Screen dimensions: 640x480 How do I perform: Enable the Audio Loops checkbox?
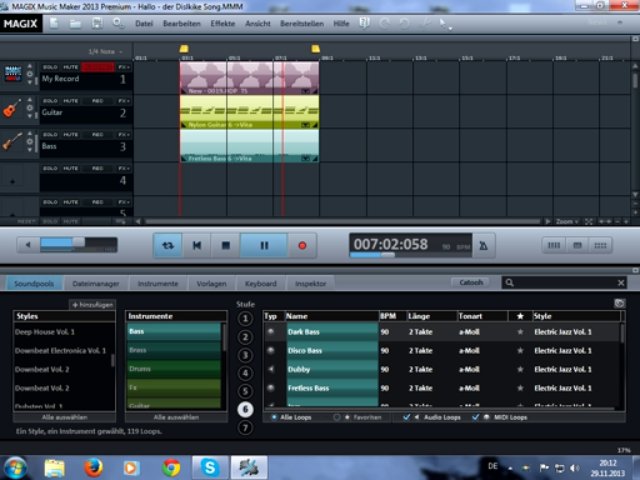(x=406, y=417)
